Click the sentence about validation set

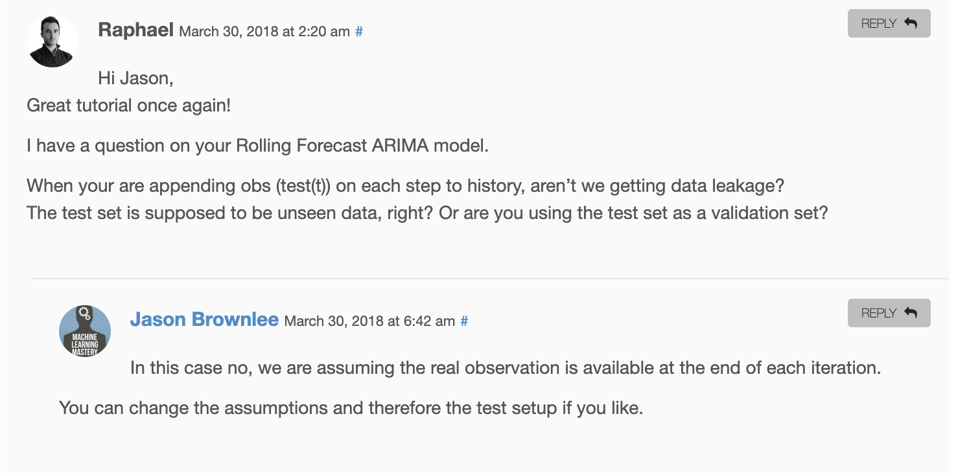click(x=427, y=213)
